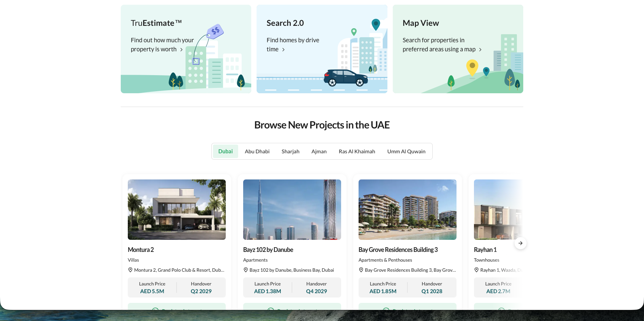Open Bay Grove Residences Building 3 photo
Screen dimensions: 644x321
tap(408, 210)
